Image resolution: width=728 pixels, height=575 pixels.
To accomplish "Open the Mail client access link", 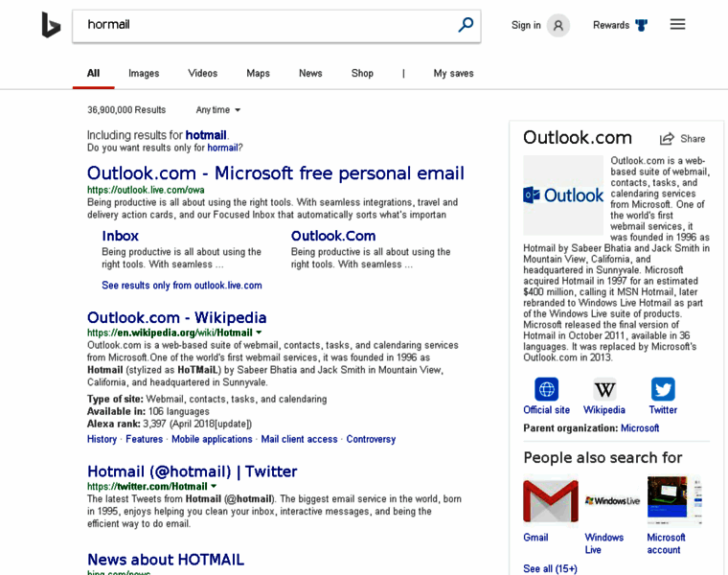I will [299, 439].
